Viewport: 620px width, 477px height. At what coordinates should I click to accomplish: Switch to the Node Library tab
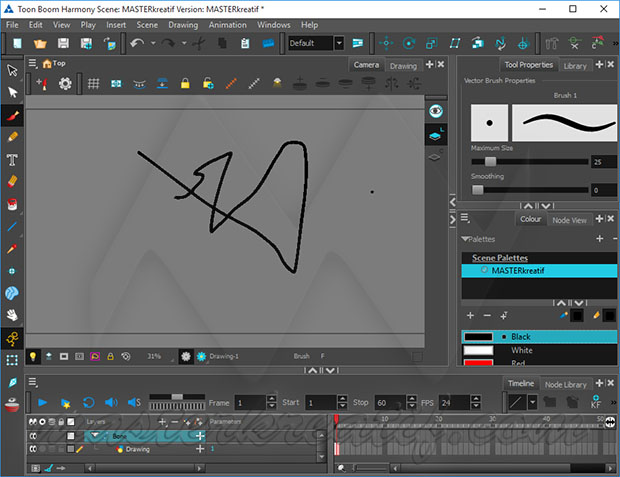point(565,384)
